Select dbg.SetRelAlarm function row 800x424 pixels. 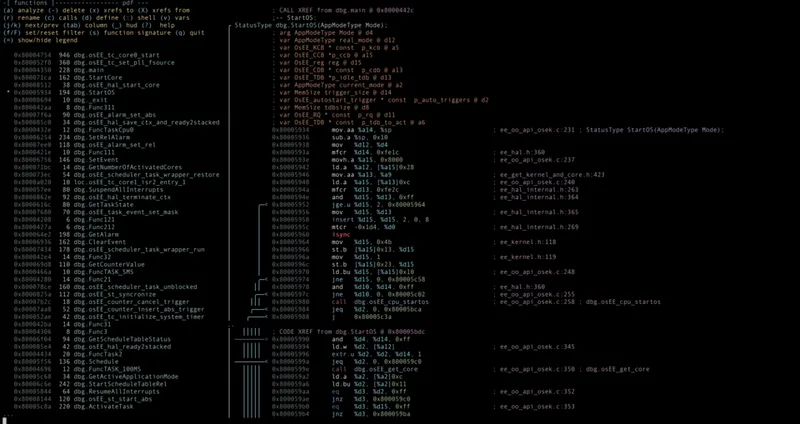pyautogui.click(x=72, y=138)
